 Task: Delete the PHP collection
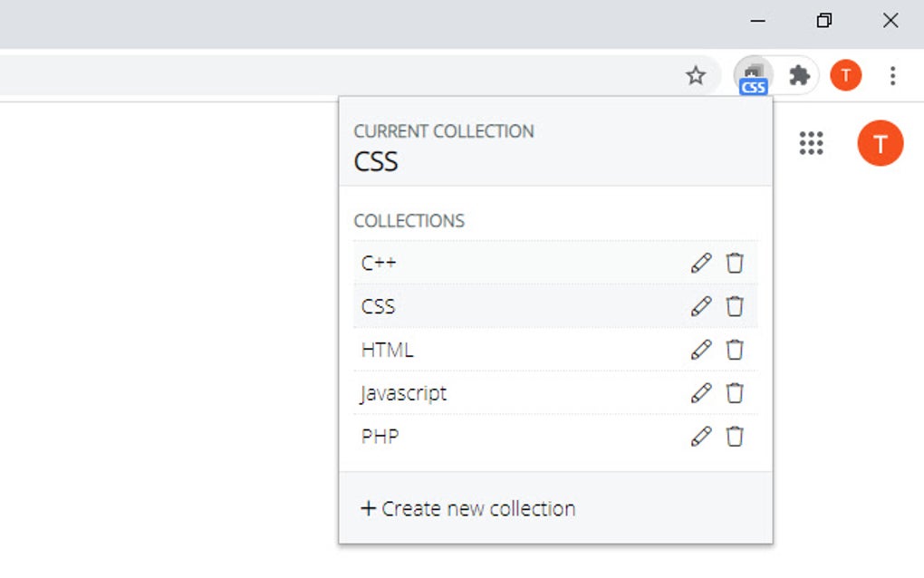pos(735,437)
